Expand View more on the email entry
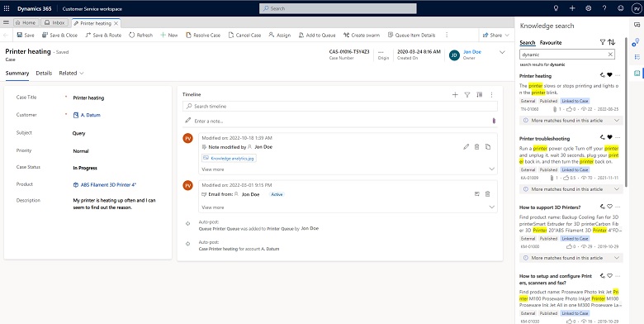 pyautogui.click(x=492, y=207)
